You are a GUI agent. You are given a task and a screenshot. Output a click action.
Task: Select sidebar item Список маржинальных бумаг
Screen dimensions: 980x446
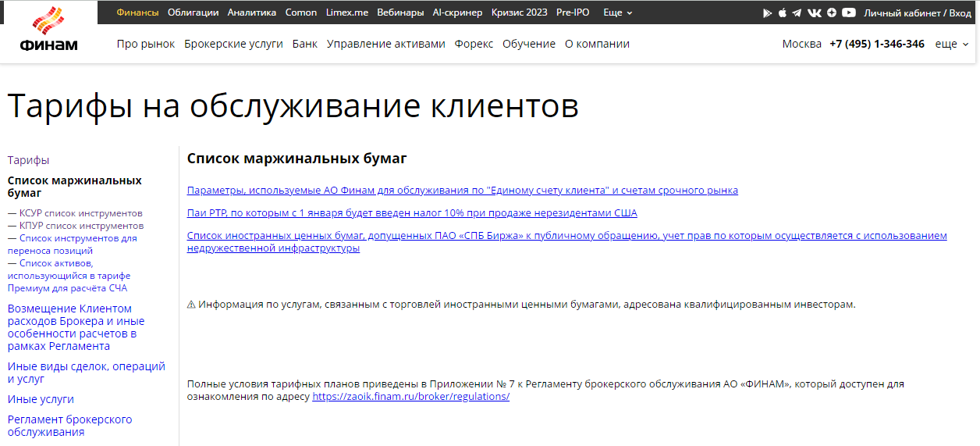75,187
